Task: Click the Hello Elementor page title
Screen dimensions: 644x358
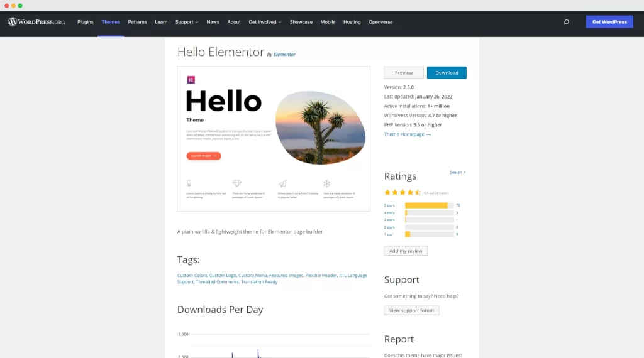Action: (x=221, y=52)
